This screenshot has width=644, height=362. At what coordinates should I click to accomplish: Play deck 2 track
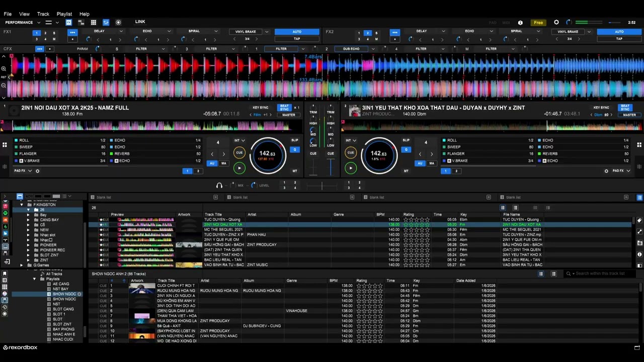[x=351, y=168]
